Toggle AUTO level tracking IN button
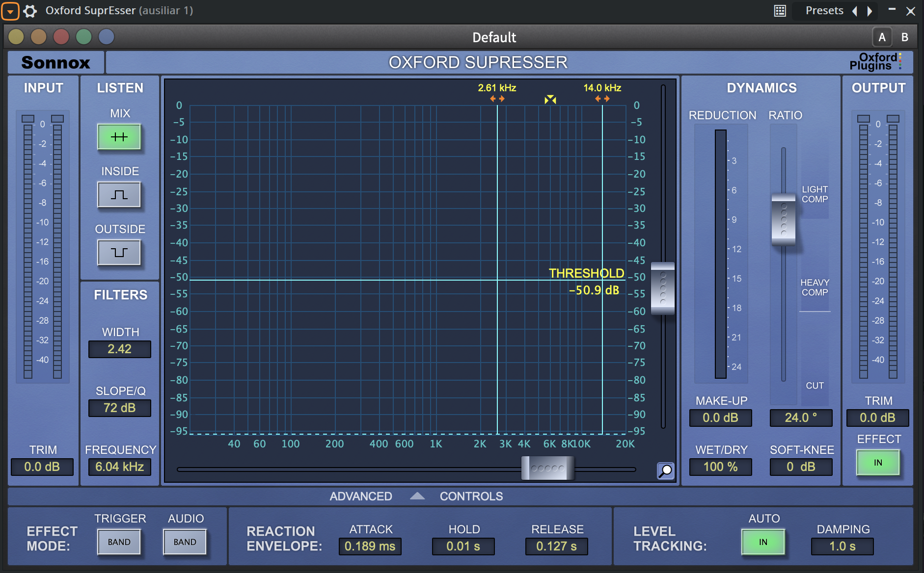Viewport: 924px width, 573px height. [763, 542]
